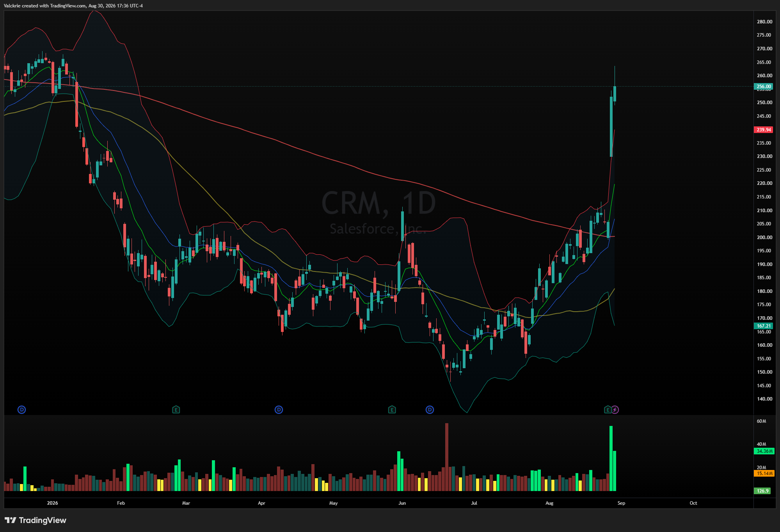The width and height of the screenshot is (780, 532).
Task: Click the green 167.21 price label
Action: (764, 326)
